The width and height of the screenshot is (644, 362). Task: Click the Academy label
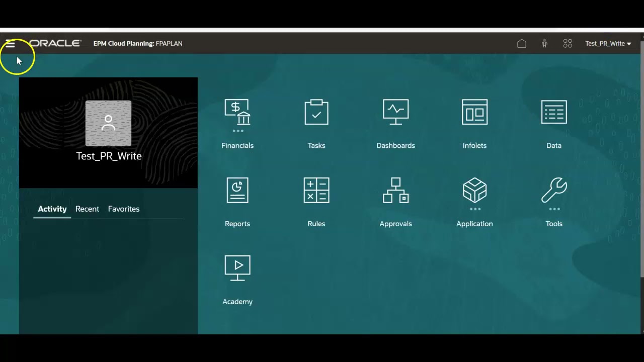(237, 302)
